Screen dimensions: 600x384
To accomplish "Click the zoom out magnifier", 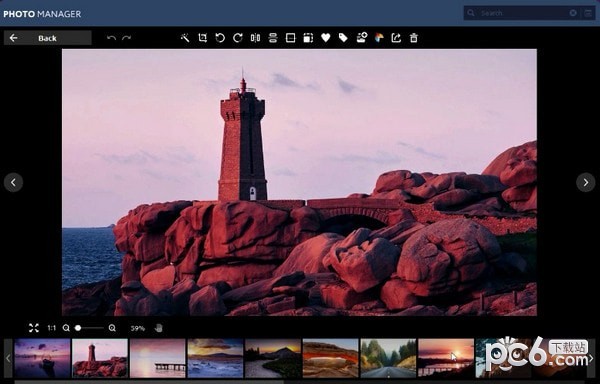I will pos(66,328).
